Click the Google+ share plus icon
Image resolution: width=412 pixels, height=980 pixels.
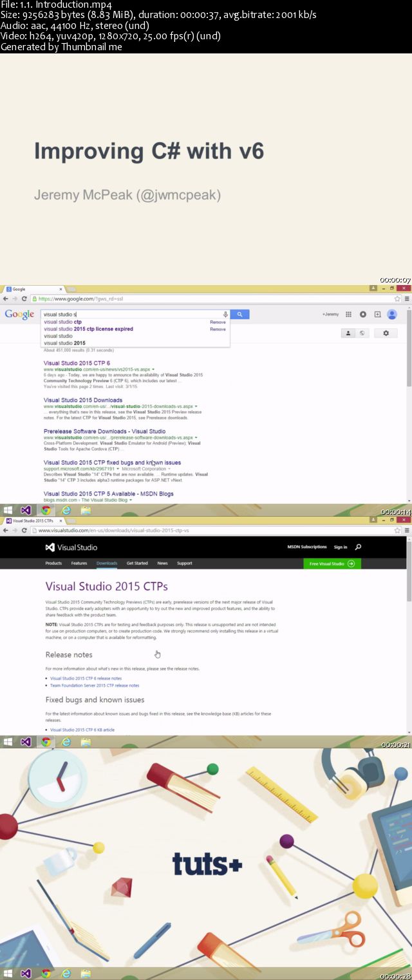377,315
